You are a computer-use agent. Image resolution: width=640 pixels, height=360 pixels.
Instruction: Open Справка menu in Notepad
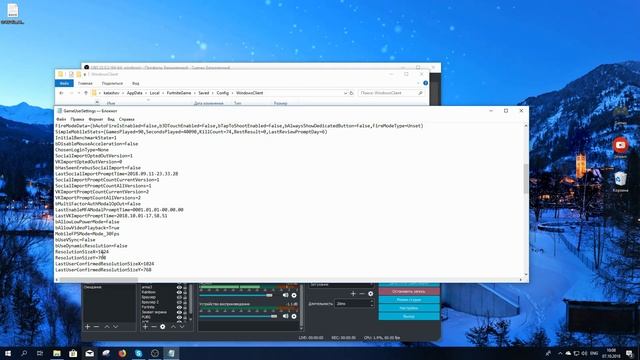127,119
